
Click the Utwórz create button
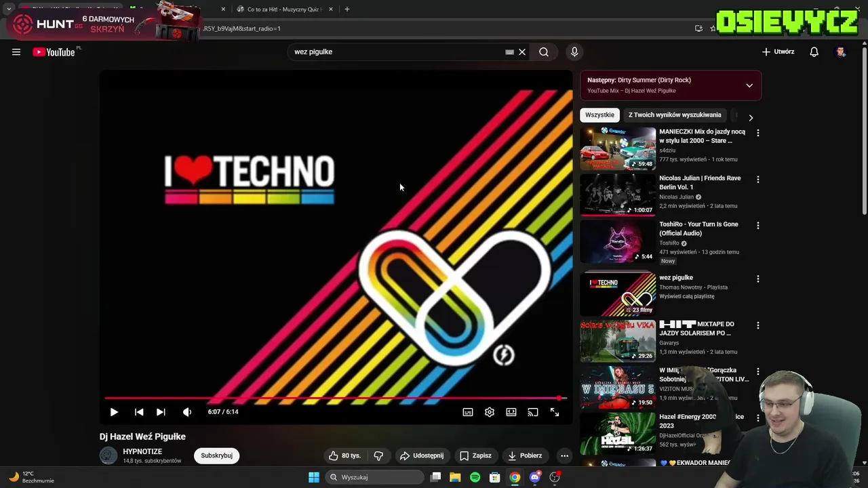pos(778,52)
